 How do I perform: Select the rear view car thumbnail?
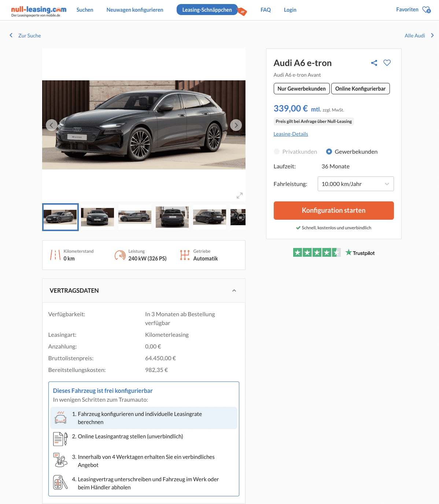click(172, 217)
